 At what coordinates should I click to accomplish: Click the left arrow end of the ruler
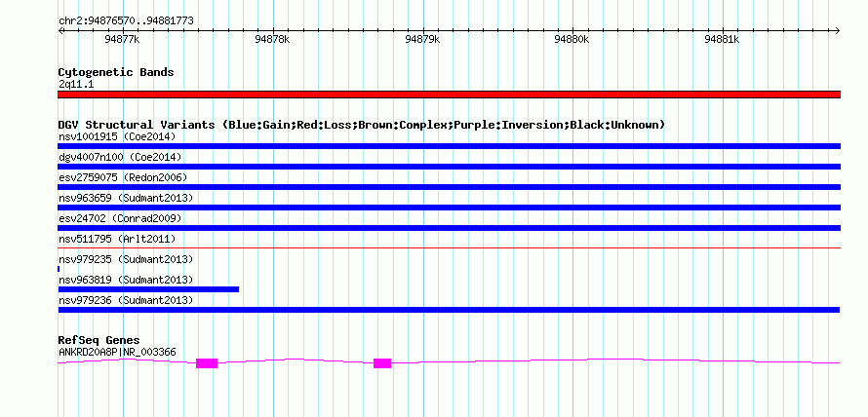[60, 31]
